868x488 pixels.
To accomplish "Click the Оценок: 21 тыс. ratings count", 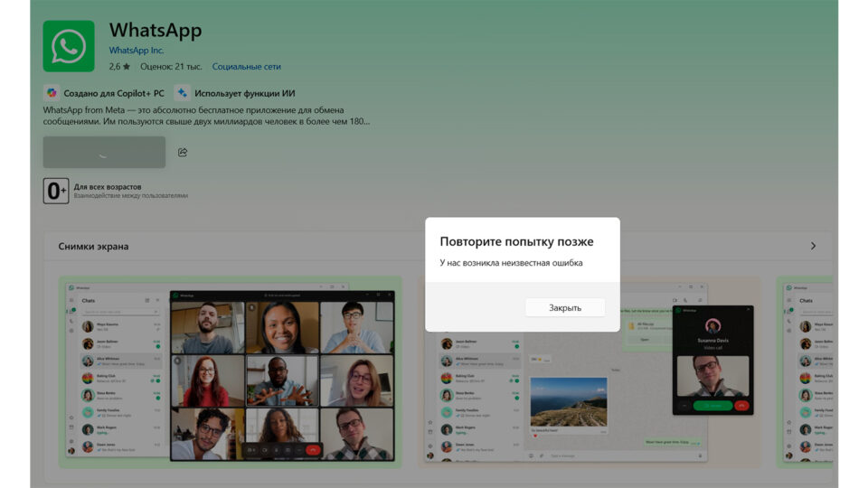I will [x=171, y=66].
